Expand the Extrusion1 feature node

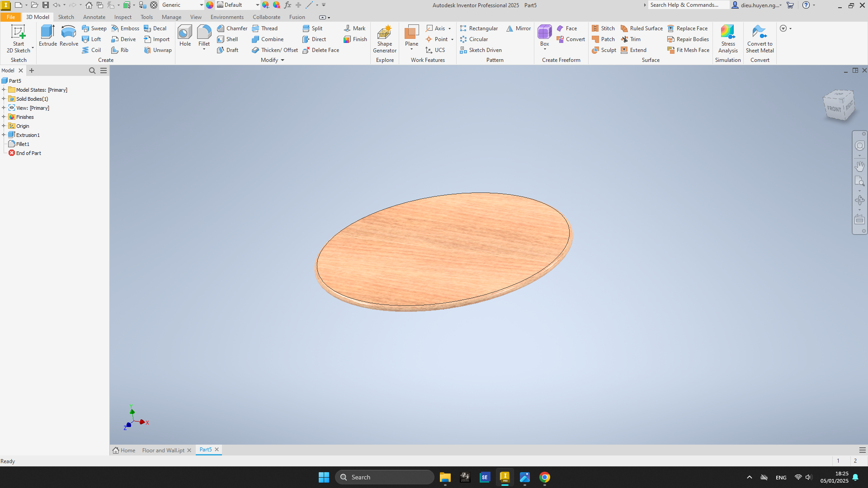tap(4, 135)
